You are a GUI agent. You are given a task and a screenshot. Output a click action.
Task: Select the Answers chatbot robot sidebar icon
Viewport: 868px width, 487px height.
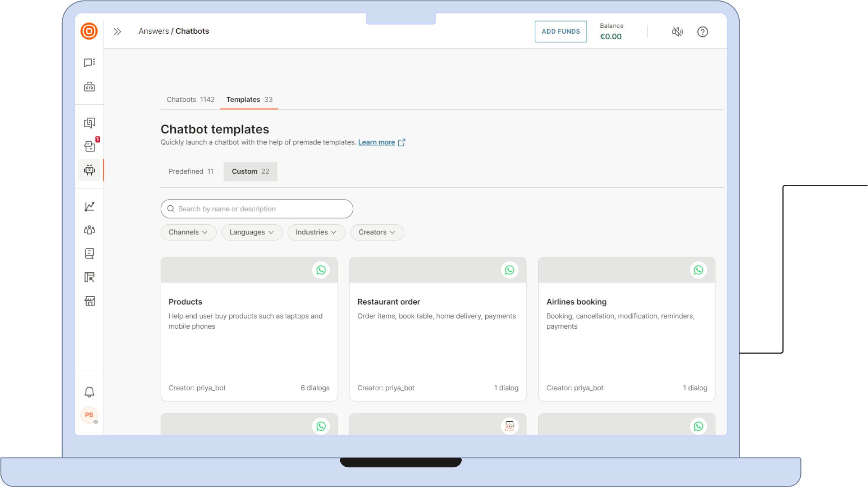89,170
